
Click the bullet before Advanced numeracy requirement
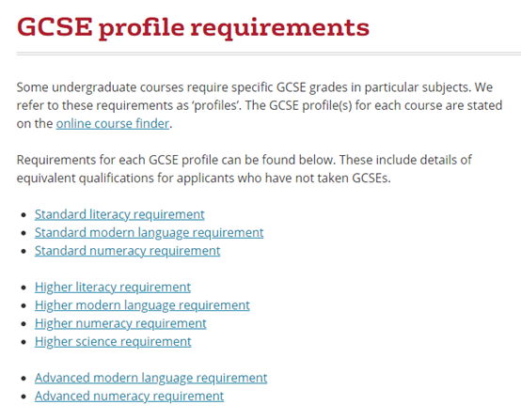24,397
